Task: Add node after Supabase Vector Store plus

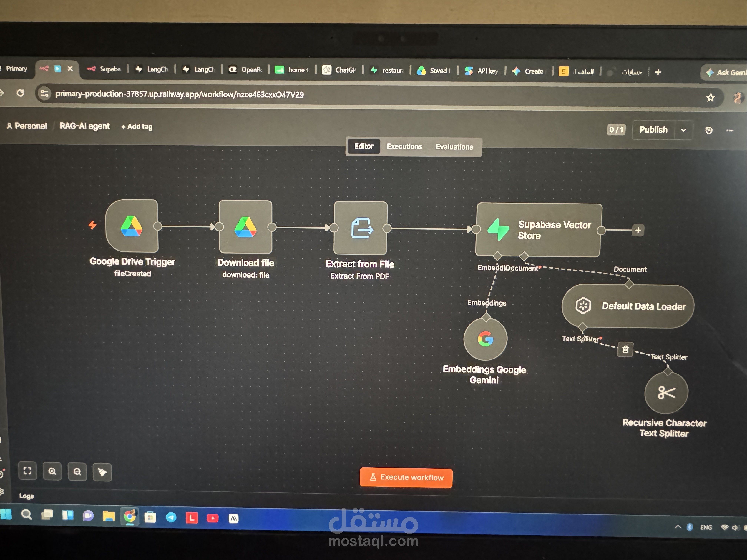Action: 638,231
